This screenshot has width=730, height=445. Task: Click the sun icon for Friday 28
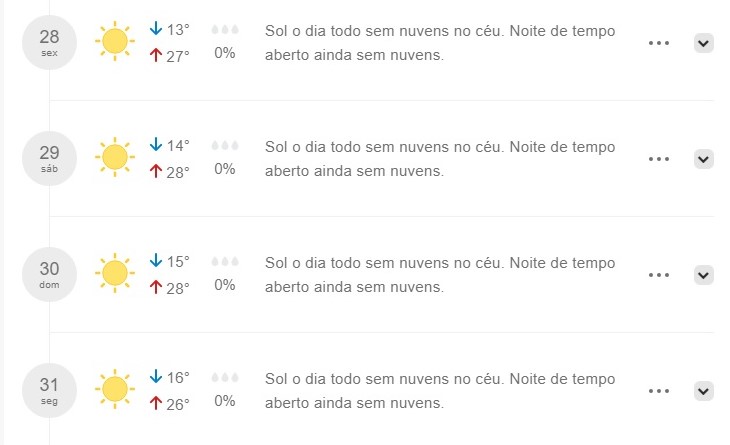coord(115,41)
